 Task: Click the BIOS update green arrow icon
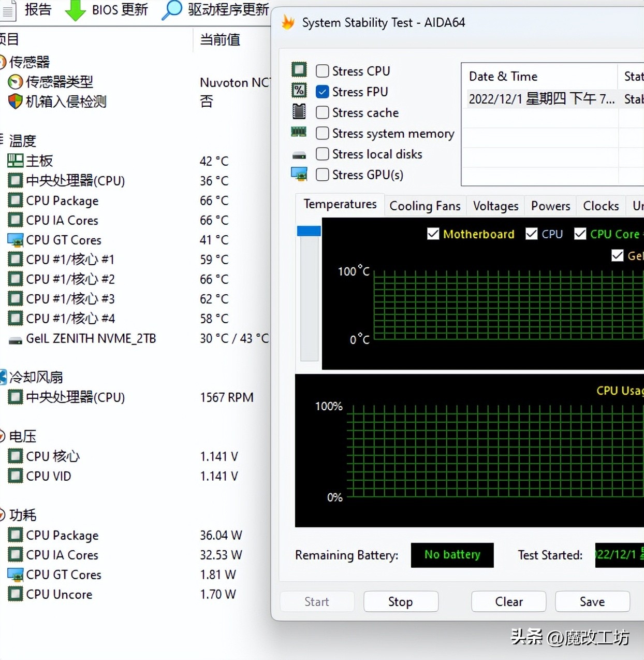(75, 10)
